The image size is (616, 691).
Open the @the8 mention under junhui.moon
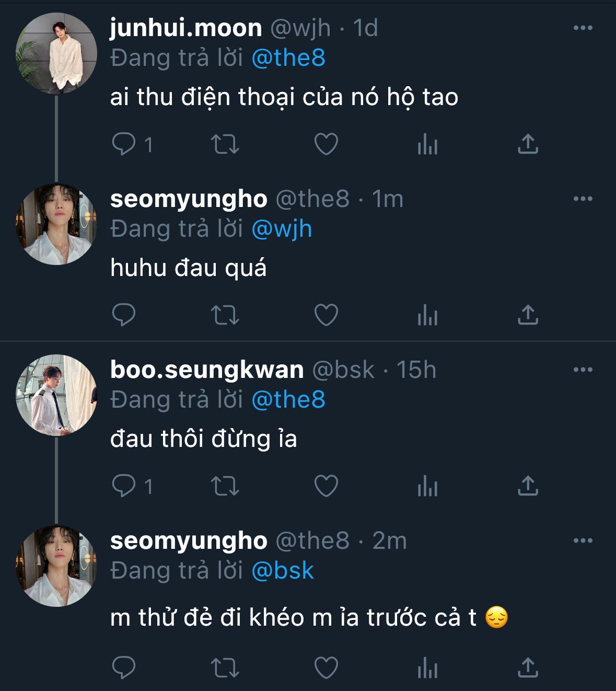point(288,57)
